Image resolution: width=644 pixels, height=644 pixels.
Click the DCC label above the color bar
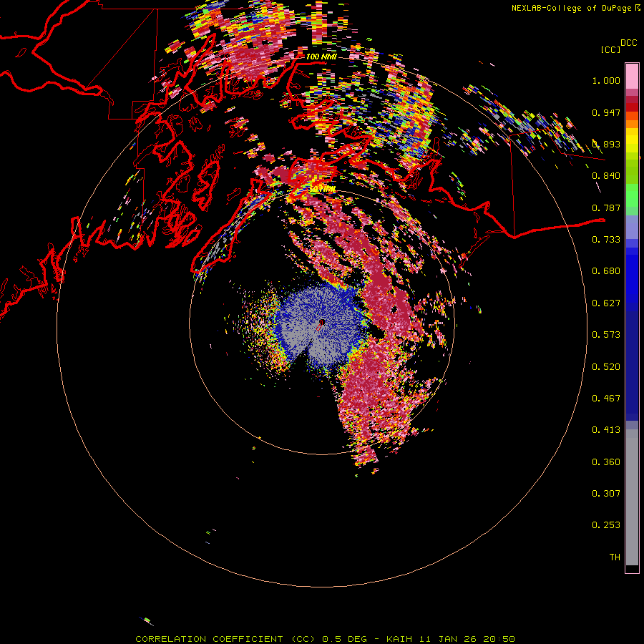coord(628,43)
